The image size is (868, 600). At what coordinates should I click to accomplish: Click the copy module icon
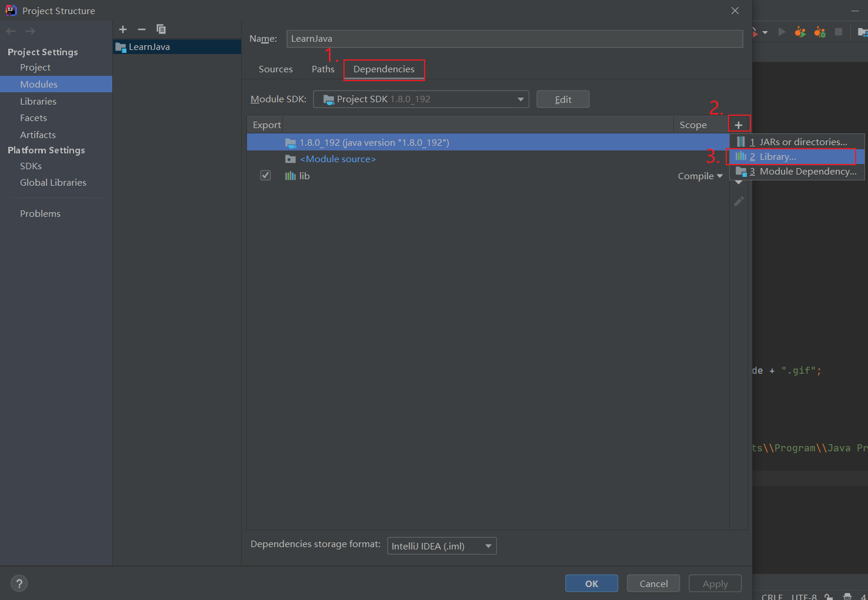tap(161, 29)
